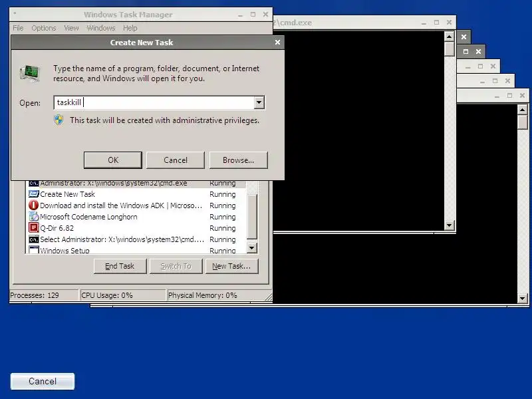Select the 'Windows Setup' task name
Viewport: 532px width, 399px height.
click(x=65, y=251)
